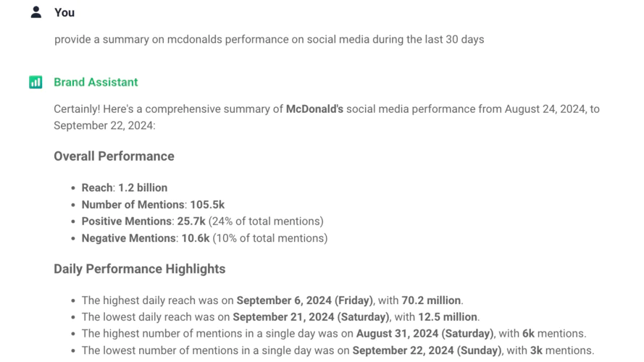Click the "September 6, 2024 (Friday)" date
The image size is (644, 362).
point(305,300)
